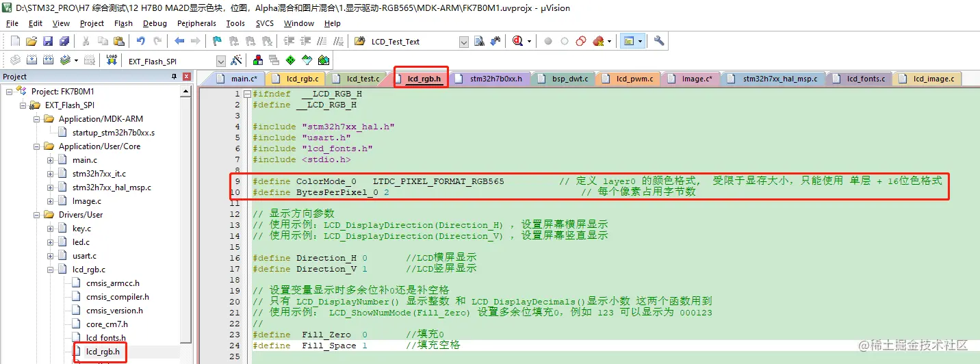Open Configuration with wrench icon

pyautogui.click(x=659, y=41)
